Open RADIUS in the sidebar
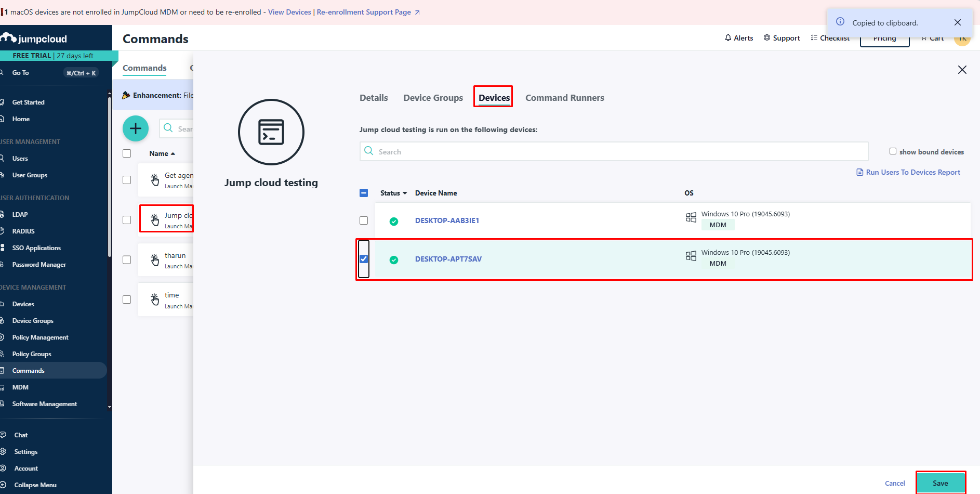 23,231
